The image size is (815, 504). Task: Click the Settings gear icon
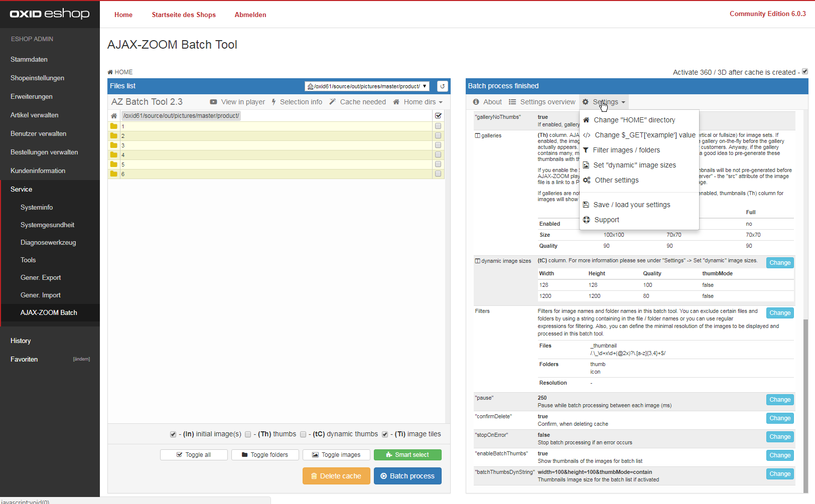coord(585,102)
